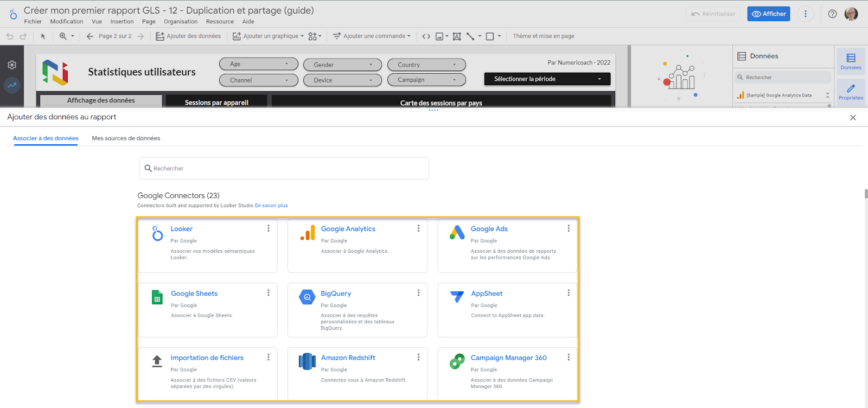Open the Données side panel button

[x=851, y=62]
